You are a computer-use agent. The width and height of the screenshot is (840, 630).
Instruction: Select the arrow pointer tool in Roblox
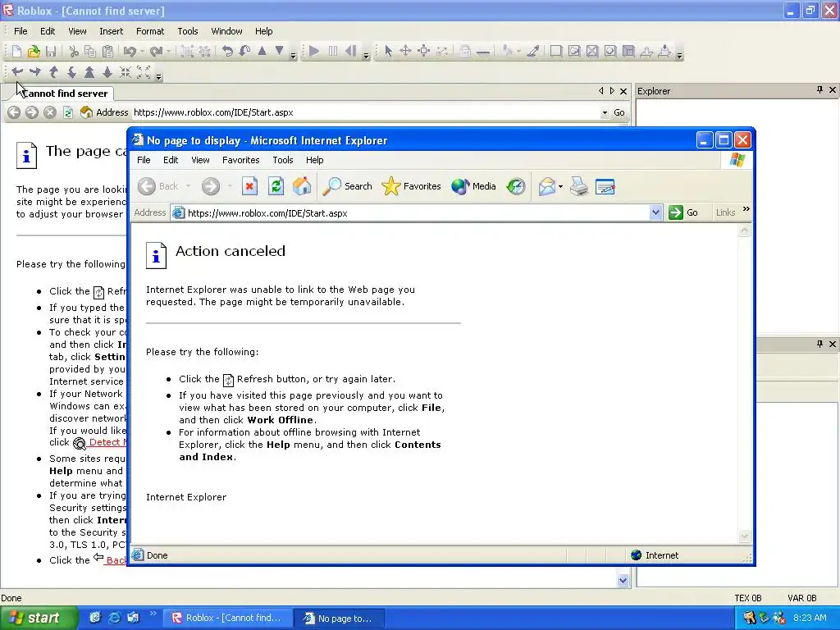388,52
